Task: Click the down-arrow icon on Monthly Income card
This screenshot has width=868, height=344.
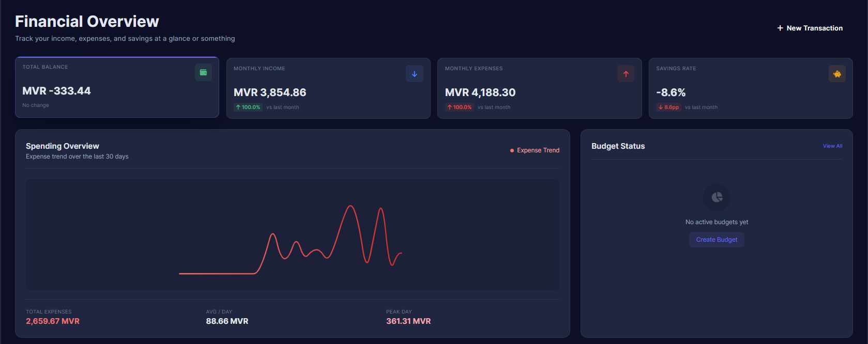Action: tap(415, 74)
